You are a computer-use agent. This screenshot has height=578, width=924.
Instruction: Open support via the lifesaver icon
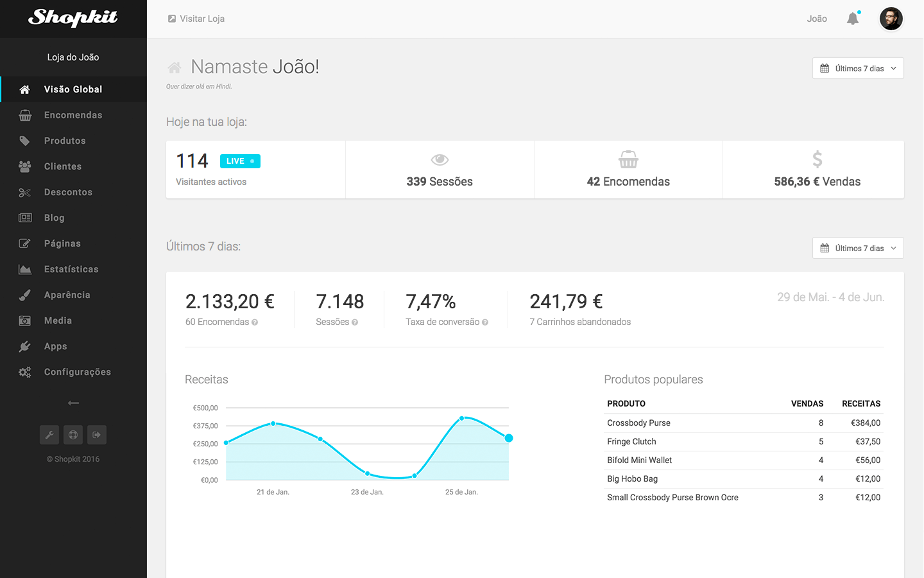click(73, 435)
